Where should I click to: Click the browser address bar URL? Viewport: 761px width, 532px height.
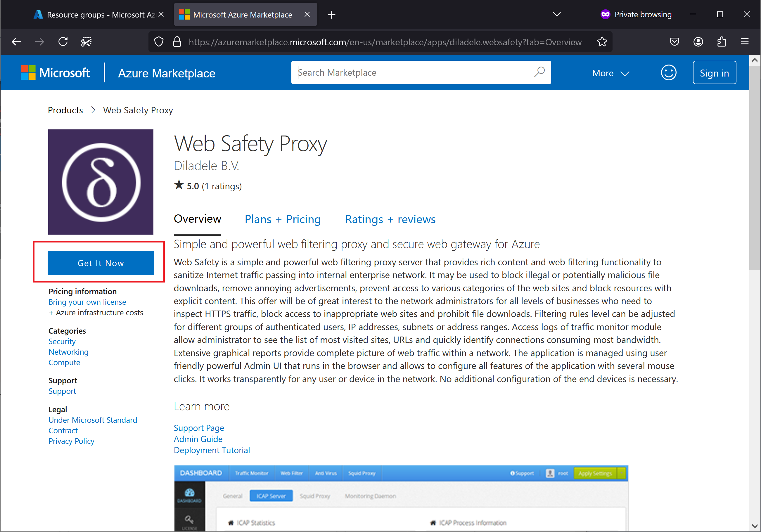385,42
